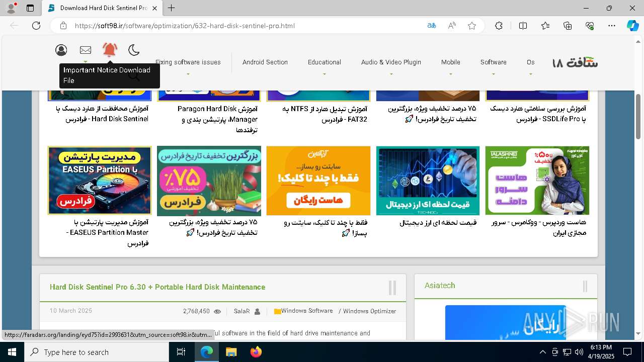Open the envelope contact icon
644x362 pixels.
coord(86,50)
